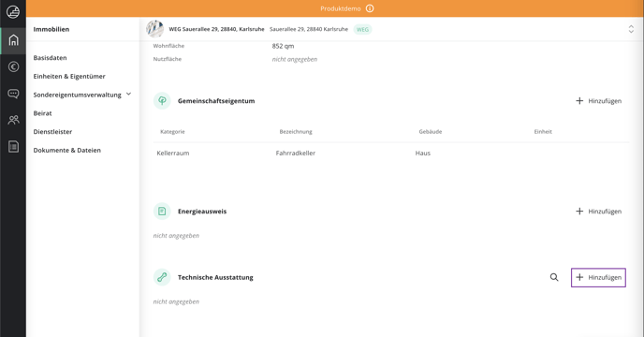
Task: Select the Kellerraum Fahrradkeller table row
Action: [391, 153]
